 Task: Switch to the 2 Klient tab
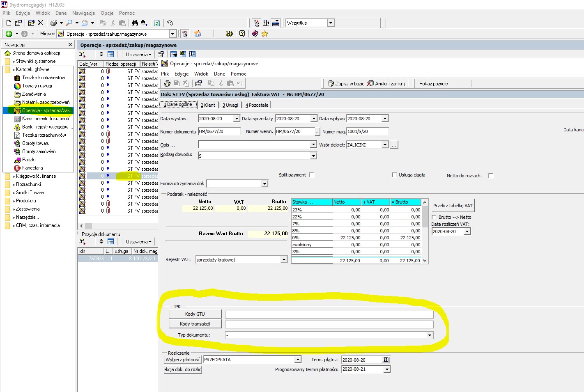click(208, 105)
